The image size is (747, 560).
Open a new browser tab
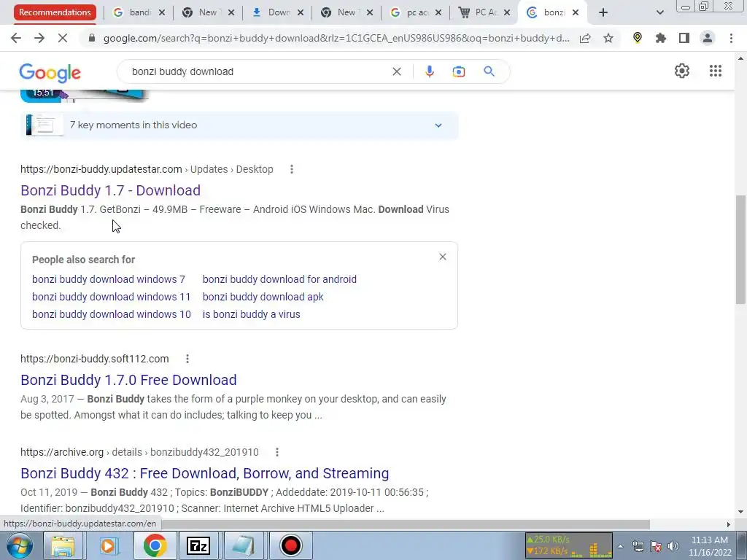(x=603, y=12)
